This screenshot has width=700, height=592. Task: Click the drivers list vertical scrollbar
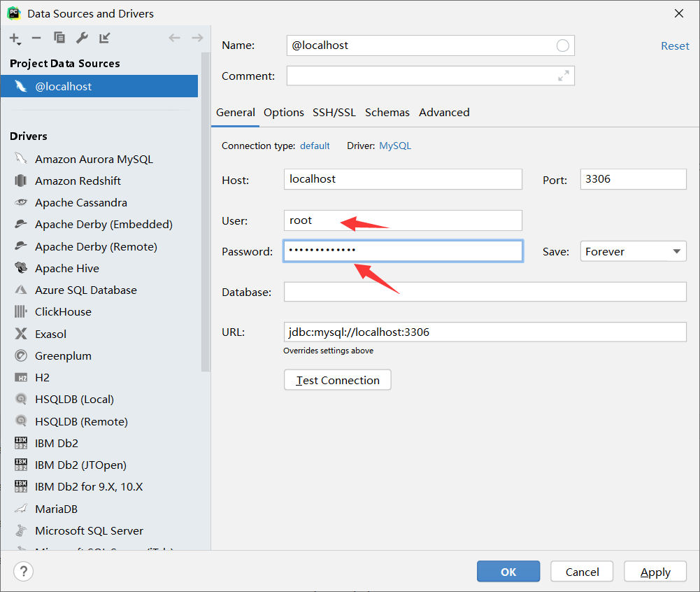[206, 212]
